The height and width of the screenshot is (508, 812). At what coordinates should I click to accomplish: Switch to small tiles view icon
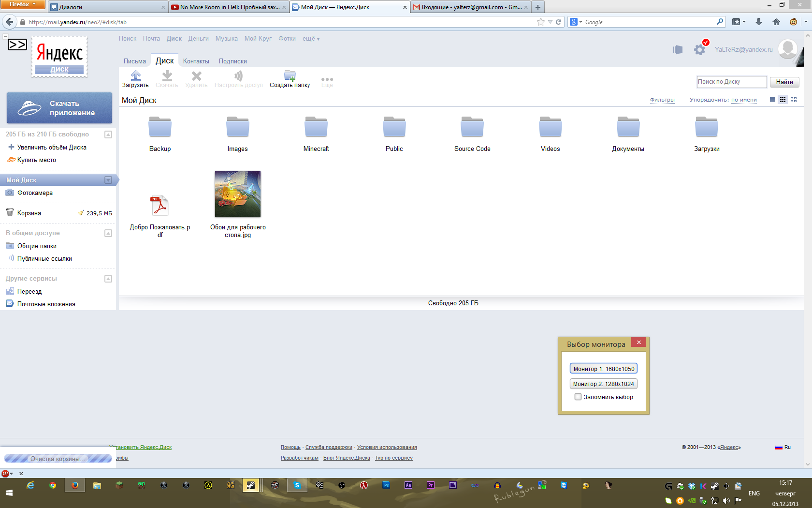pyautogui.click(x=783, y=100)
